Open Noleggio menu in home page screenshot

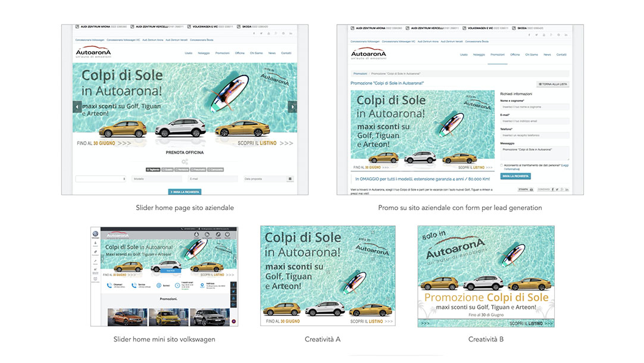(204, 53)
